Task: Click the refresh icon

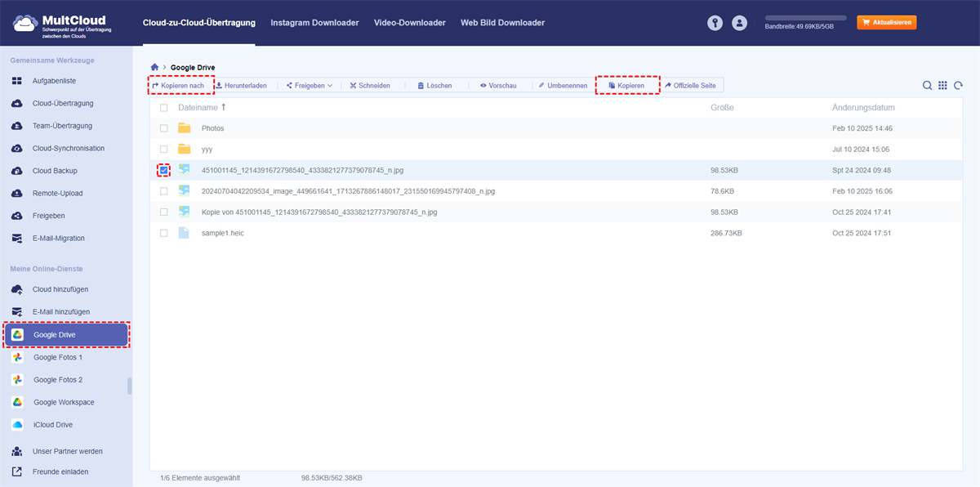Action: [958, 86]
